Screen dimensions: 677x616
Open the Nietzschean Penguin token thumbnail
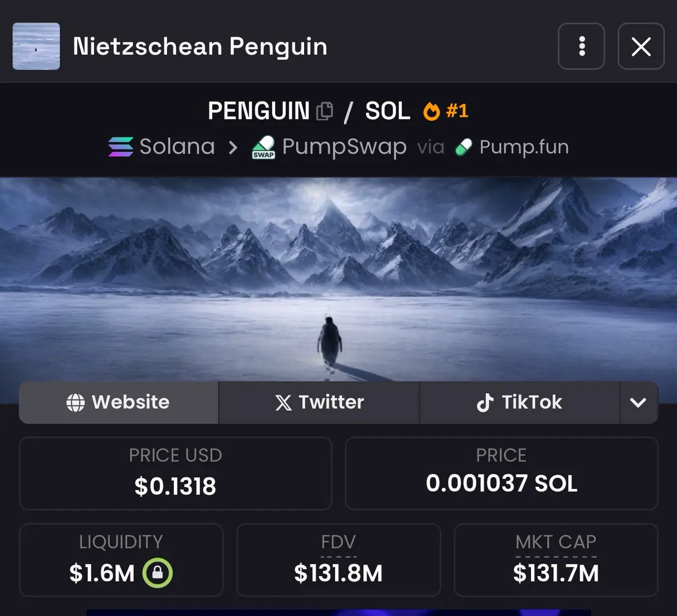click(x=36, y=46)
